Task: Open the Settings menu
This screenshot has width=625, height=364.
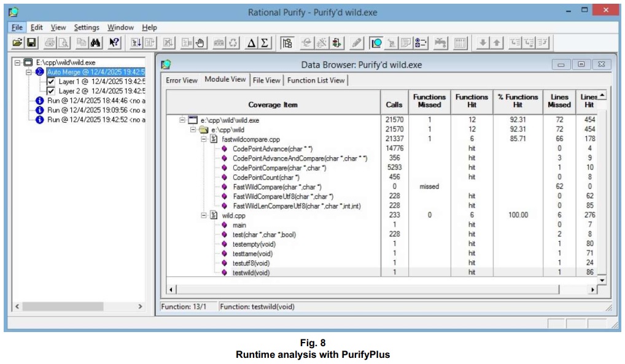Action: (87, 28)
